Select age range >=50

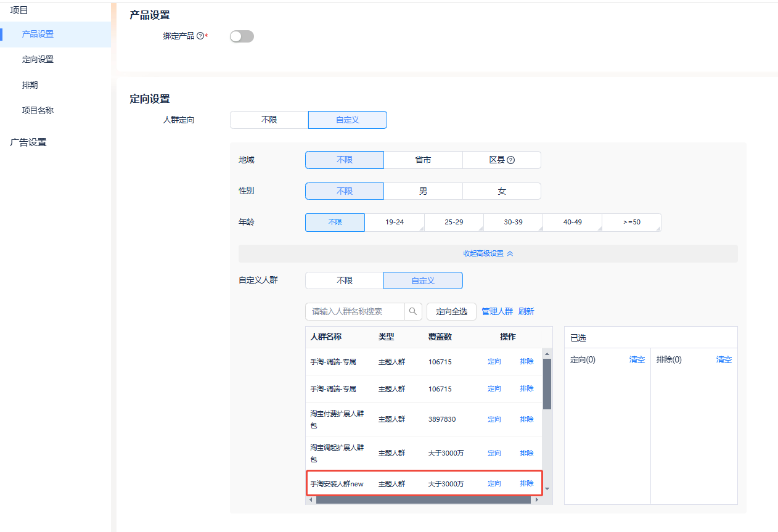click(631, 222)
